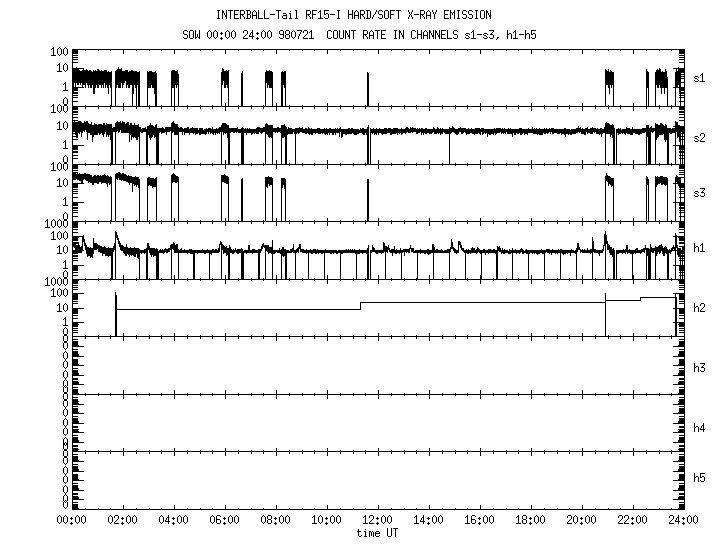Viewport: 720px width, 550px height.
Task: Select the 16:00 time axis label
Action: (x=480, y=521)
